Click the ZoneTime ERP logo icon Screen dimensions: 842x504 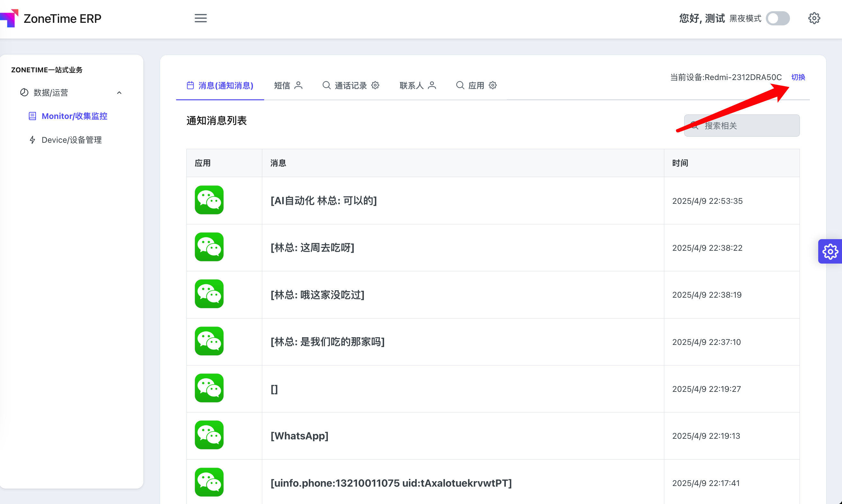tap(9, 18)
